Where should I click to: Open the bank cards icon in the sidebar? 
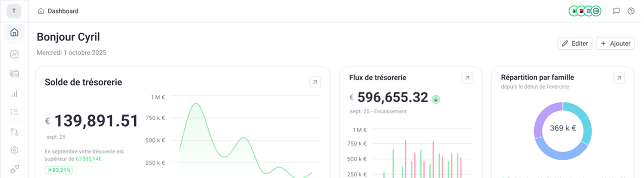[14, 73]
